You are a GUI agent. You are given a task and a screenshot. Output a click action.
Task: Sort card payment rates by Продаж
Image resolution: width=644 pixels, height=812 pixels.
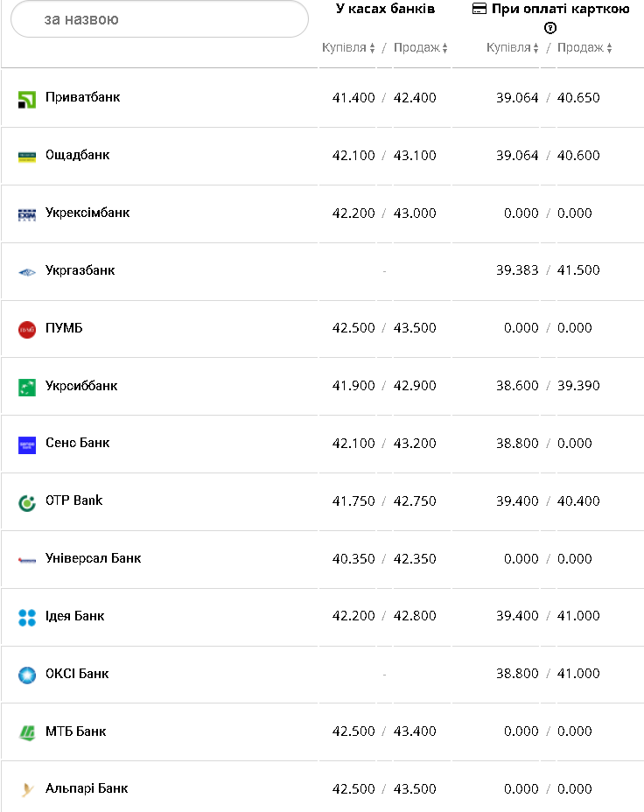(x=584, y=48)
